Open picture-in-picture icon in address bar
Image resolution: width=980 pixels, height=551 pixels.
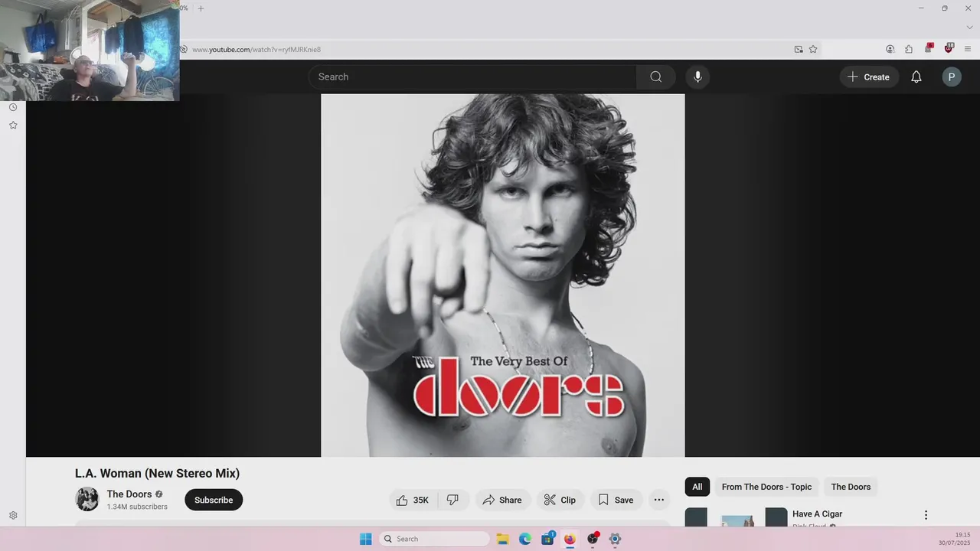coord(799,49)
